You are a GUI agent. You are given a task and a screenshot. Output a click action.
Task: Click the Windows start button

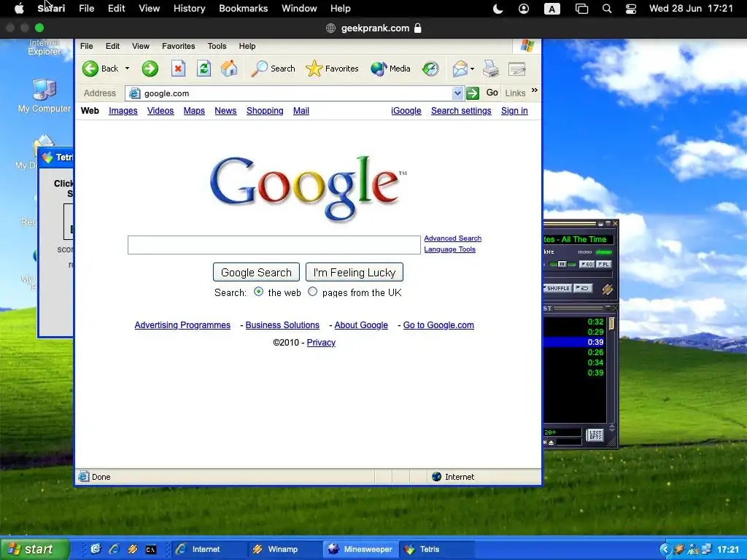click(34, 549)
